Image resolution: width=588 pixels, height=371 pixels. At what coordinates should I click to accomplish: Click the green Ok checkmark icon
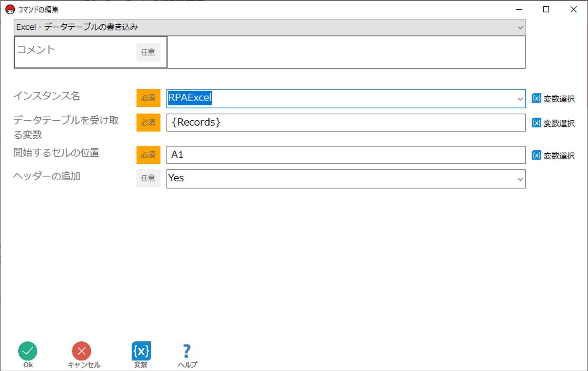(x=28, y=351)
